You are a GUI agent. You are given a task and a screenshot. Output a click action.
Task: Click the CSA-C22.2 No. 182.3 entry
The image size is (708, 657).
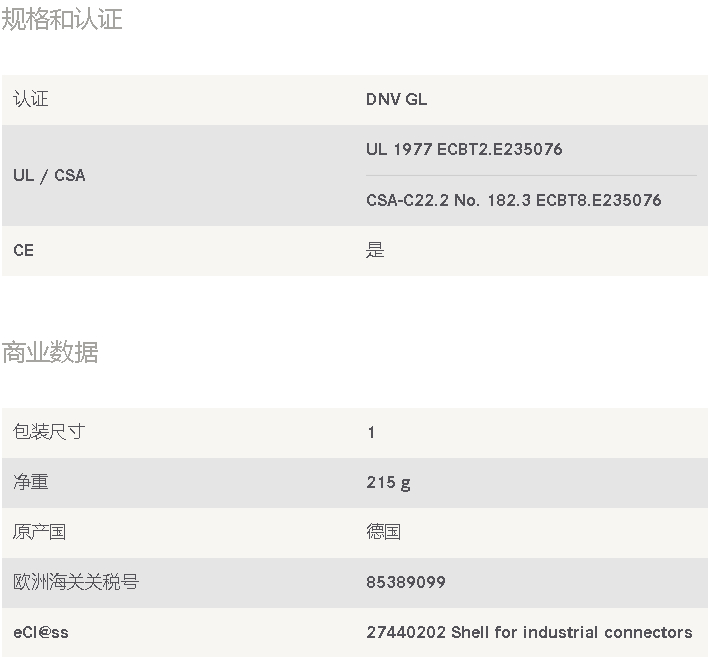[513, 200]
